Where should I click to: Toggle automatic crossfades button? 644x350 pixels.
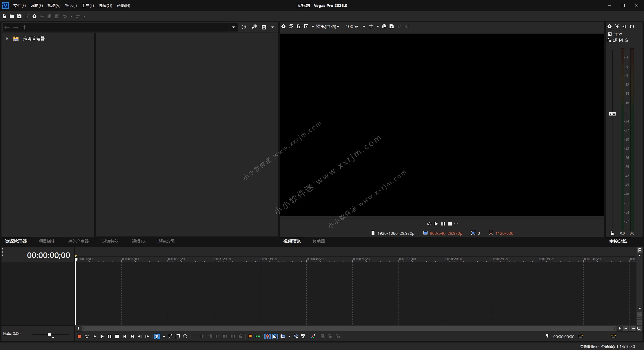click(x=275, y=336)
